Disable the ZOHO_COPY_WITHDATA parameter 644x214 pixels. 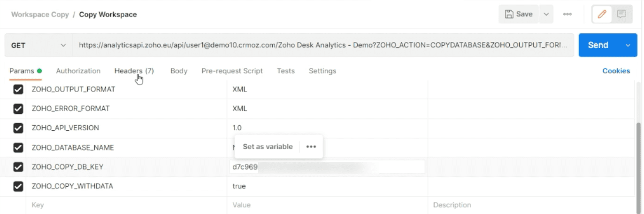pos(18,186)
